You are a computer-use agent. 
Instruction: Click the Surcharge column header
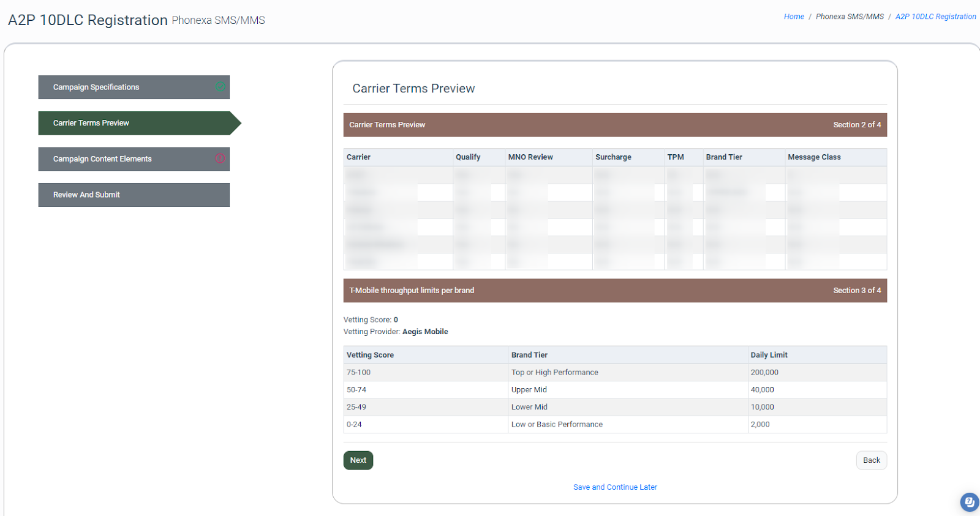tap(613, 157)
